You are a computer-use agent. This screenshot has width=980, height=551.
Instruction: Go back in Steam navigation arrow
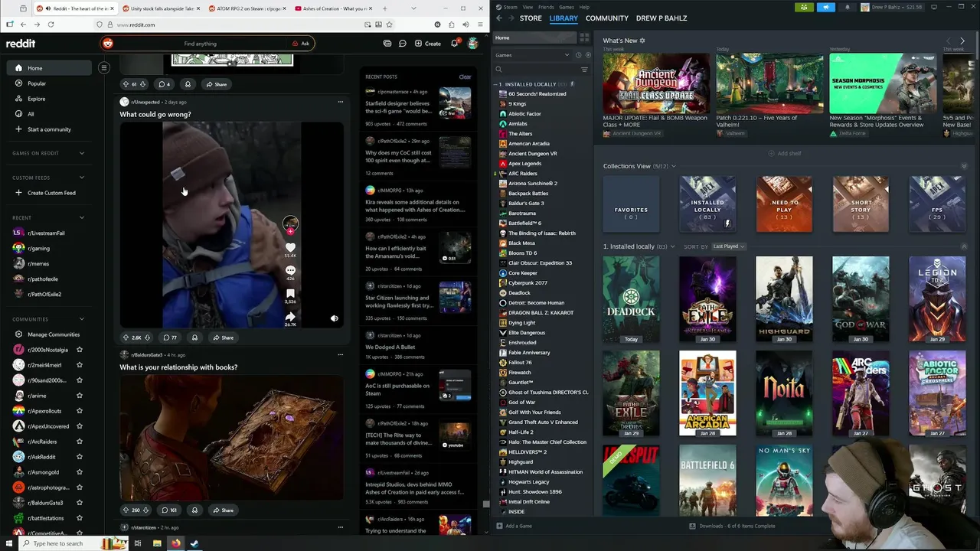coord(499,18)
